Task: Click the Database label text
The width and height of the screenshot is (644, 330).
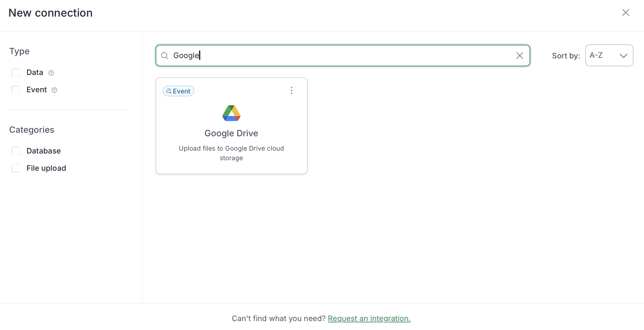Action: tap(43, 151)
